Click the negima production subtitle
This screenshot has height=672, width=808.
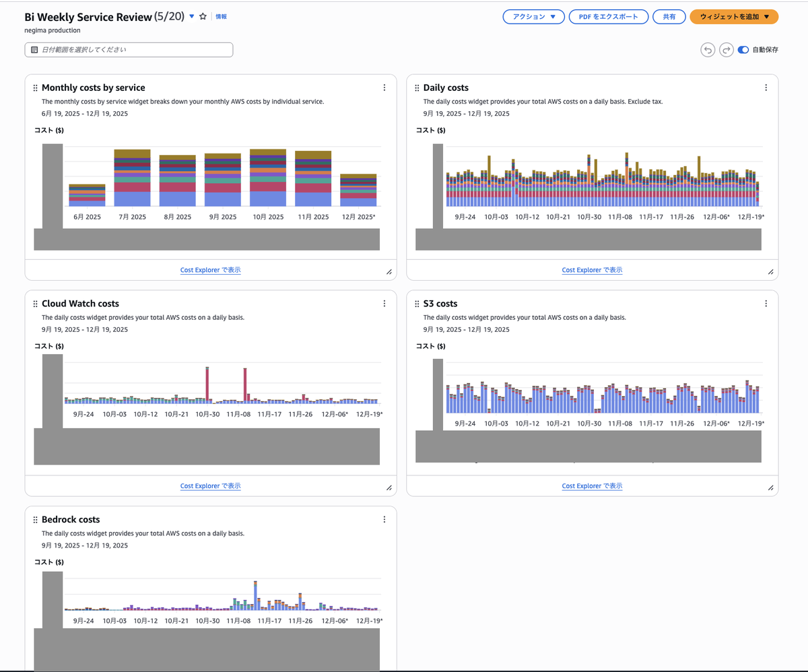point(53,30)
